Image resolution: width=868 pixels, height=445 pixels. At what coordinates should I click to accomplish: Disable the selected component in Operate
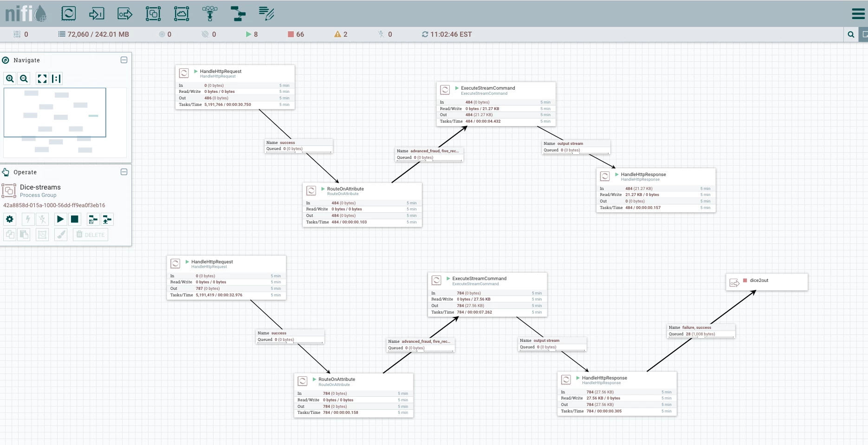coord(42,219)
